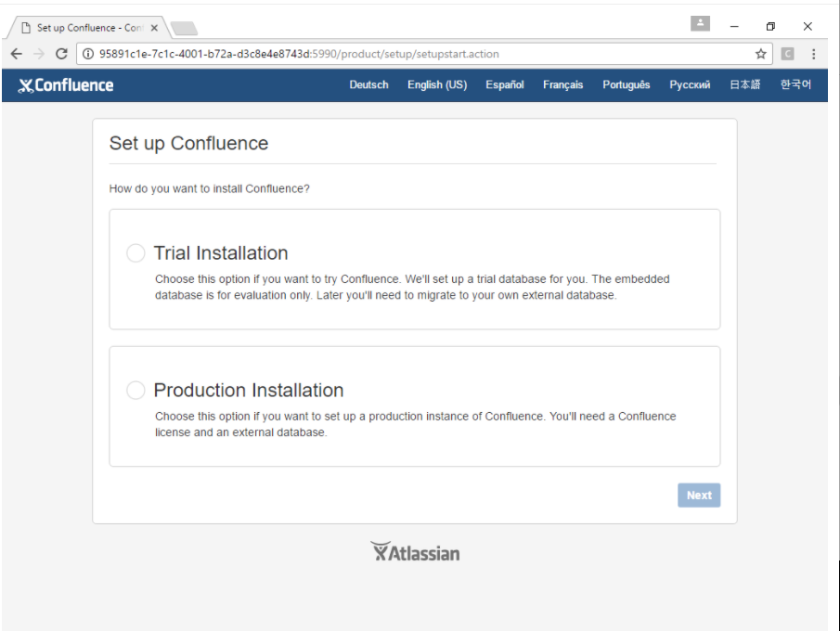Open a new tab via blank tab button
Viewport: 840px width, 631px height.
pyautogui.click(x=185, y=28)
